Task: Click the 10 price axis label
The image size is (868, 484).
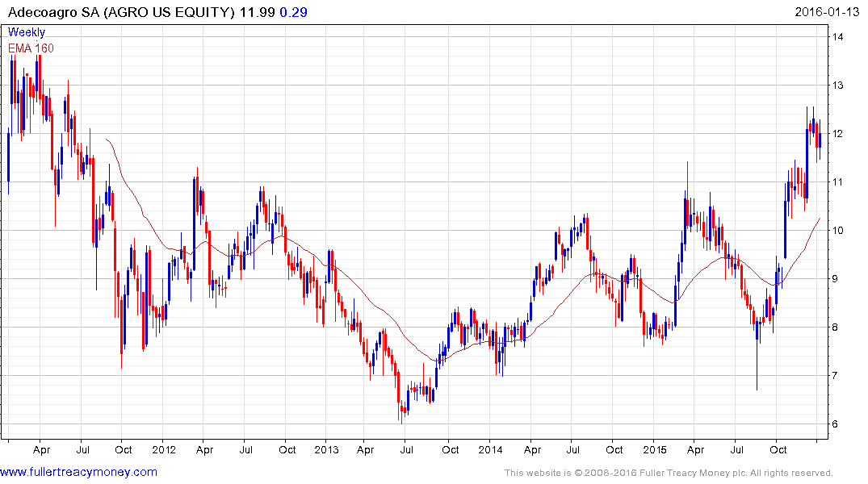Action: point(840,231)
